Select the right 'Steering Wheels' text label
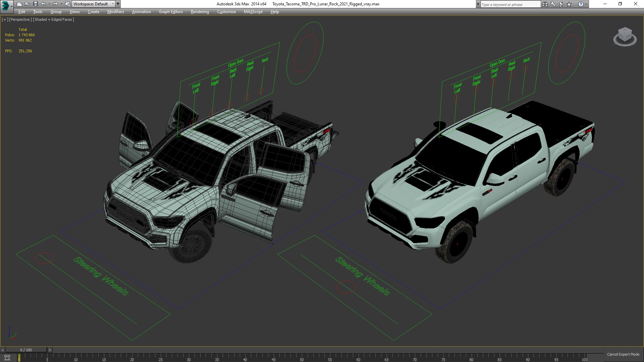The image size is (644, 362). tap(363, 276)
